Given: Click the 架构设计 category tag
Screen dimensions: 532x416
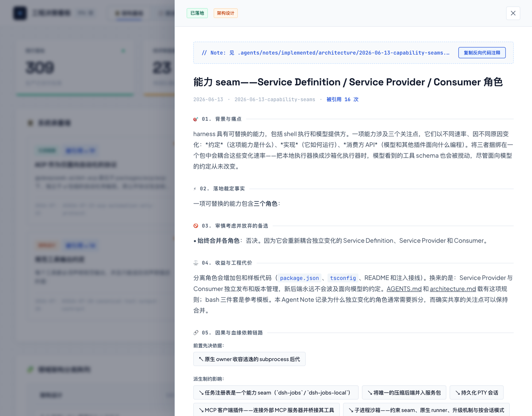Looking at the screenshot, I should [225, 13].
